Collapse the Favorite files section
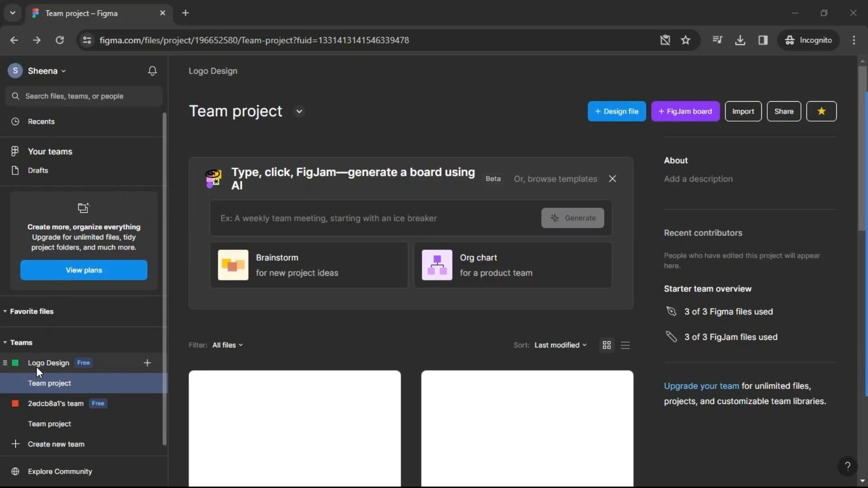868x488 pixels. pos(5,311)
